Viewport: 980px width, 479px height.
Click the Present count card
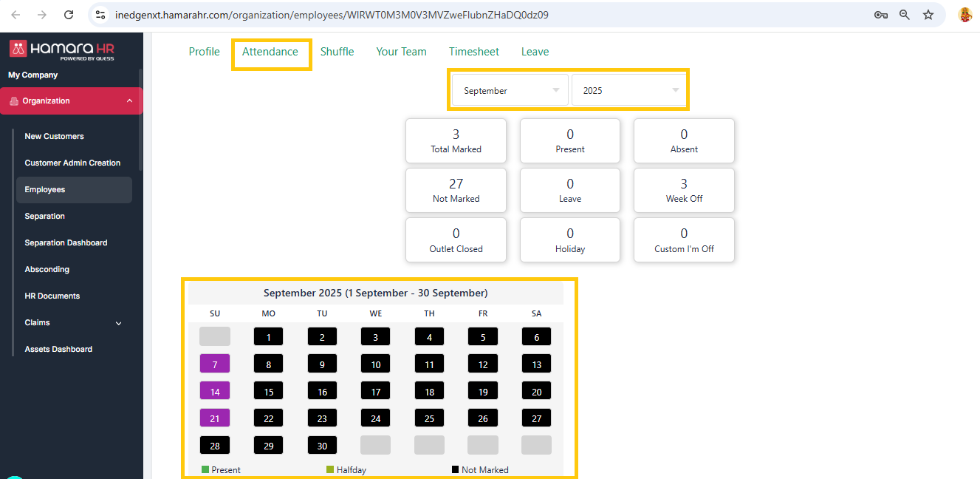click(x=569, y=140)
